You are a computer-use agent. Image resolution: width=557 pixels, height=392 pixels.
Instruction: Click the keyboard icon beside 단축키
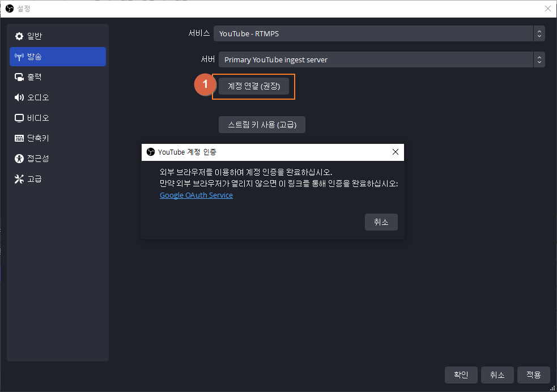pos(19,138)
